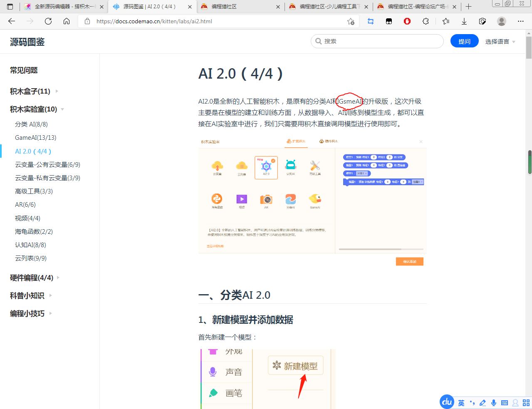Close the 源码图鉴 AI 2.0 tab
The height and width of the screenshot is (409, 532).
tap(190, 7)
